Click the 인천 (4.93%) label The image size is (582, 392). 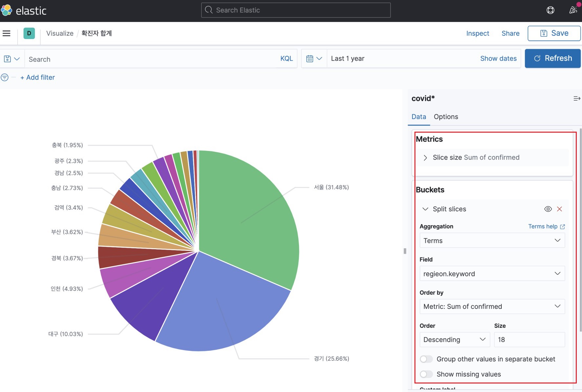pyautogui.click(x=67, y=289)
